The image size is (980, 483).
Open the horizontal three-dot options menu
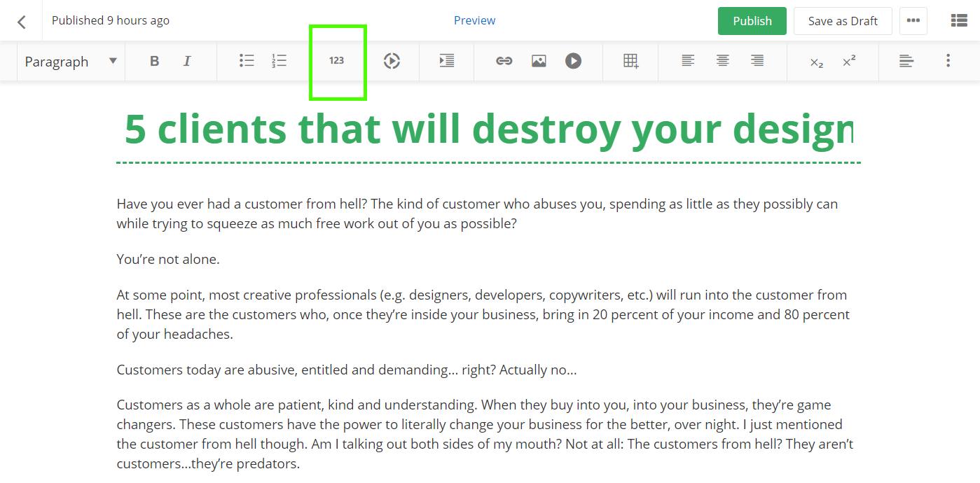(913, 21)
